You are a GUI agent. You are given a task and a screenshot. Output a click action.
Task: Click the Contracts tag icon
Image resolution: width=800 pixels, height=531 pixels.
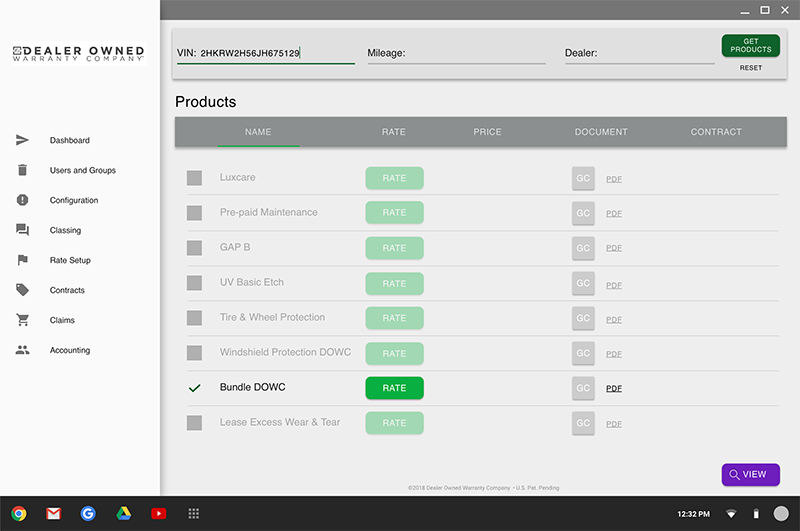pyautogui.click(x=22, y=290)
